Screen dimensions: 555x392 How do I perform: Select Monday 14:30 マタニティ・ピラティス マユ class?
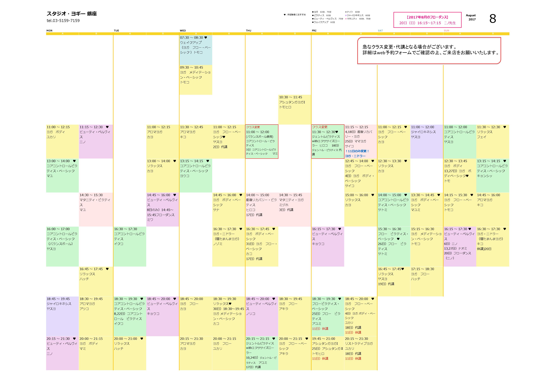[x=96, y=210]
